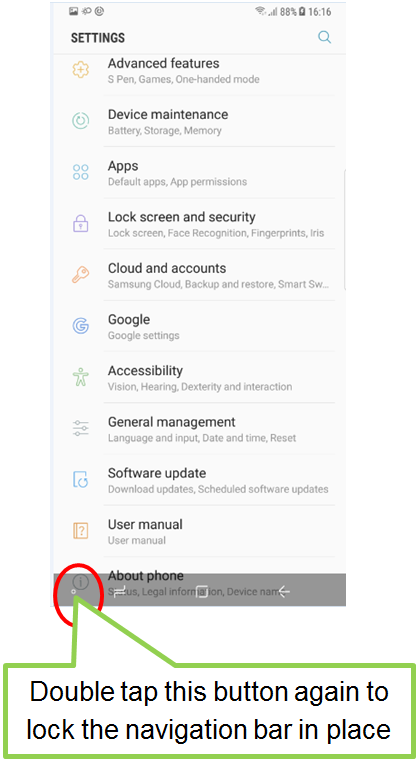The height and width of the screenshot is (760, 417).
Task: Tap the General management sliders icon
Action: tap(80, 428)
